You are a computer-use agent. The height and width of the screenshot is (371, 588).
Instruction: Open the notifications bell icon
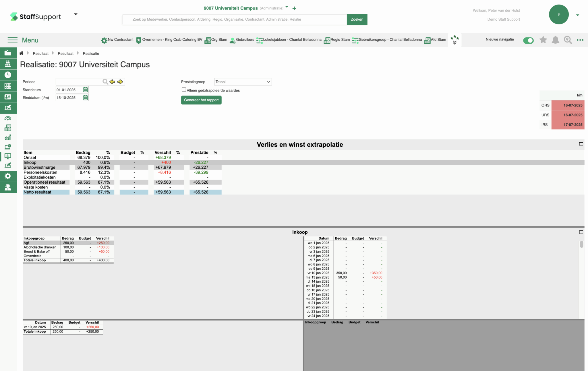point(555,40)
